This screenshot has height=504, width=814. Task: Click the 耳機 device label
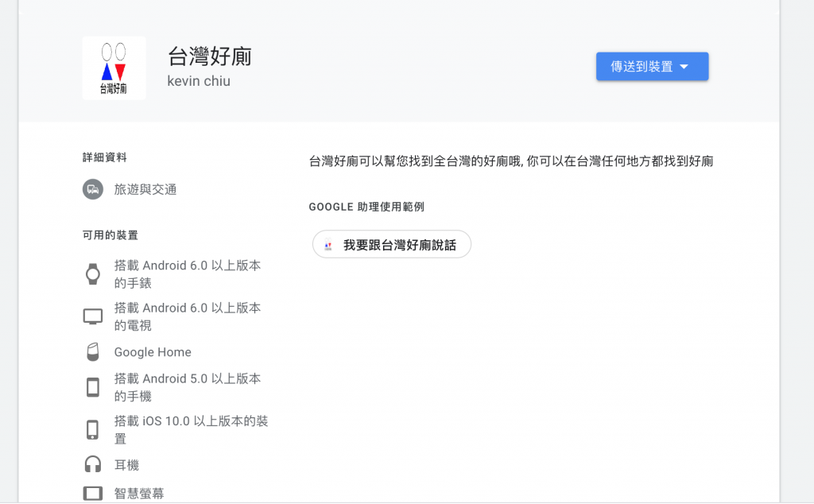coord(126,465)
